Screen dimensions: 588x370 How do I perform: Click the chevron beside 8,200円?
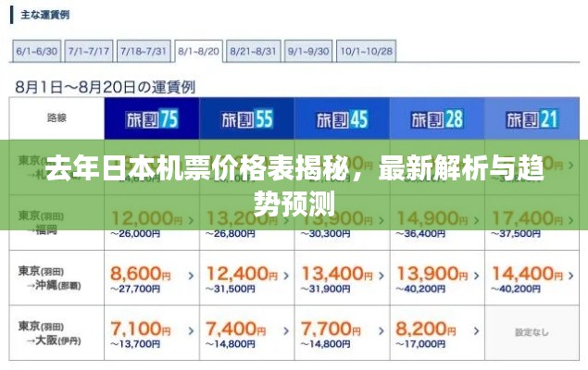pos(476,331)
